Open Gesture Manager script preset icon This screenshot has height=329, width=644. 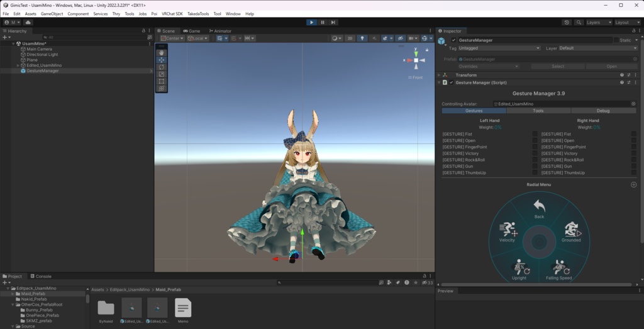coord(629,82)
